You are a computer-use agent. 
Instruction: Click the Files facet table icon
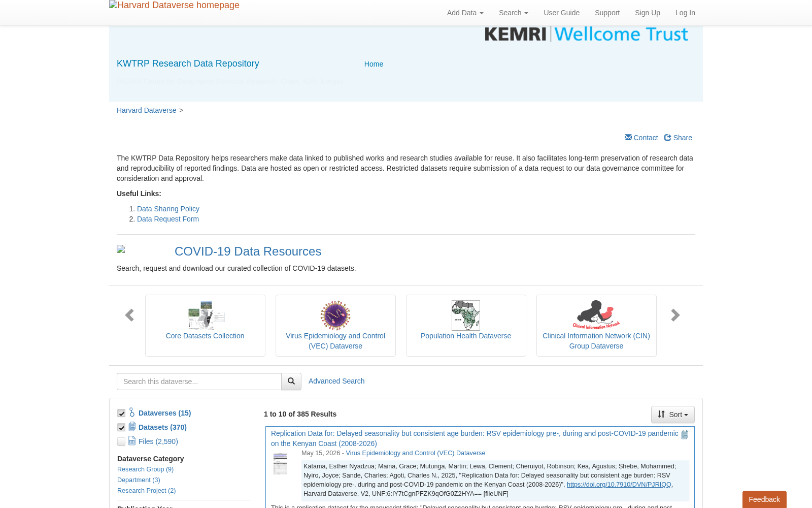(x=132, y=440)
